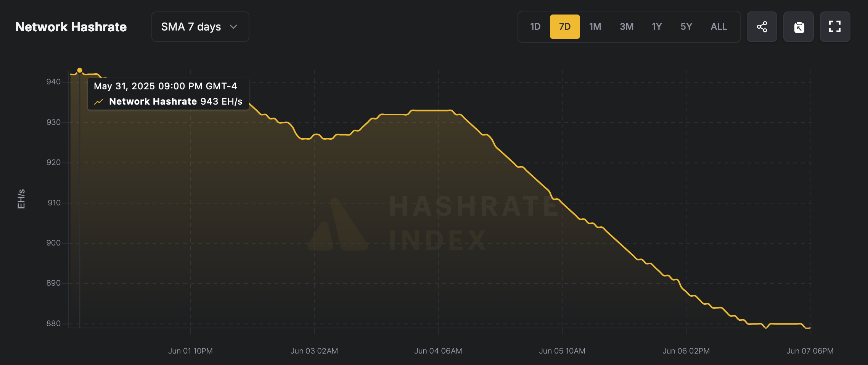Open the share chart options
Image resolution: width=868 pixels, height=365 pixels.
[762, 26]
